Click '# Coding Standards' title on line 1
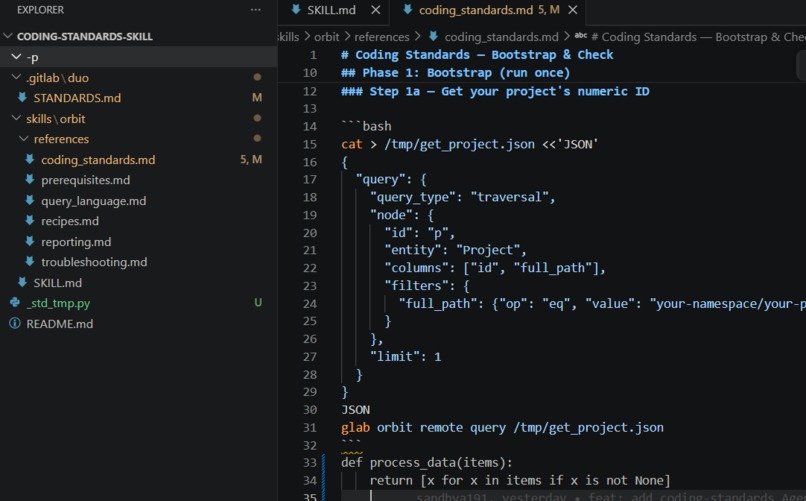The height and width of the screenshot is (501, 806). [x=477, y=54]
